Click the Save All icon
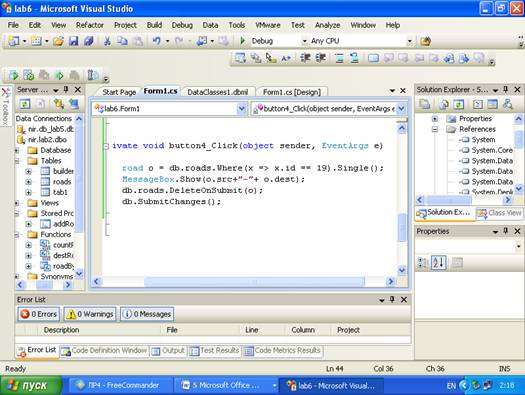 88,41
